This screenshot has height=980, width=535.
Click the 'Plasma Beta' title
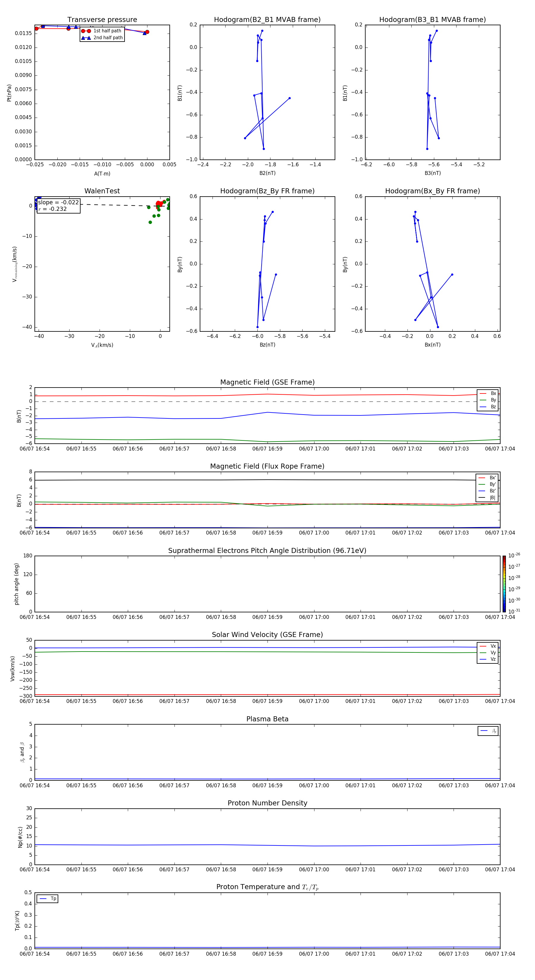pyautogui.click(x=267, y=719)
